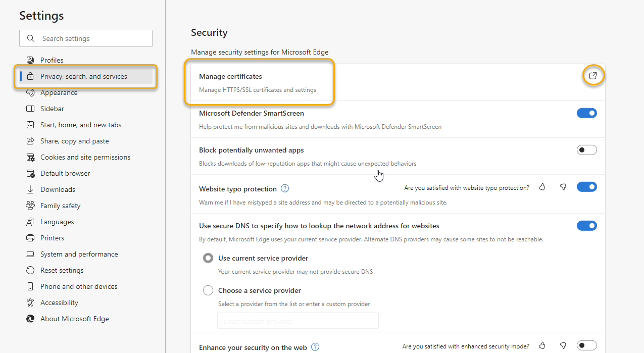Image resolution: width=644 pixels, height=353 pixels.
Task: Click 'Manage HTTPS/SSL certificates and settings' text
Action: [x=258, y=90]
